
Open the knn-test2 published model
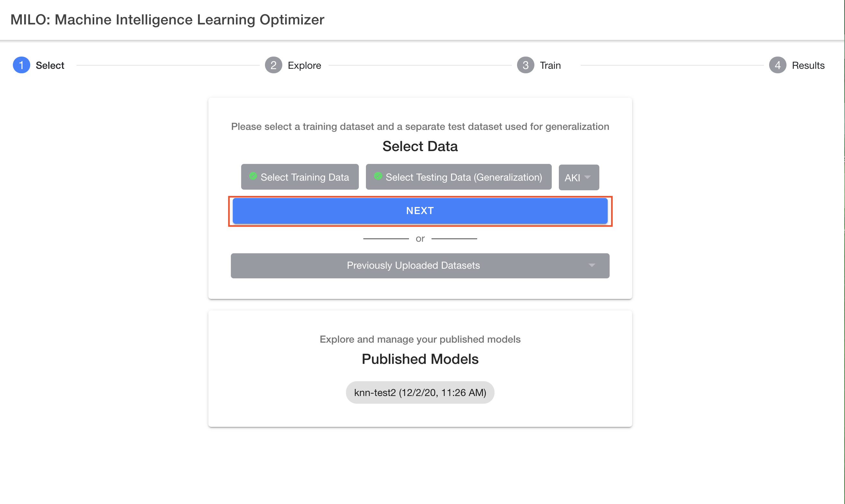(420, 392)
